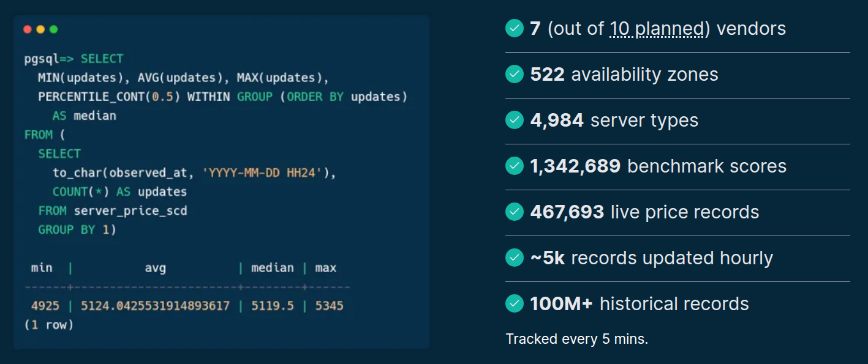Open the dotted-underlined "10 planned" link
The image size is (868, 364).
(x=657, y=29)
